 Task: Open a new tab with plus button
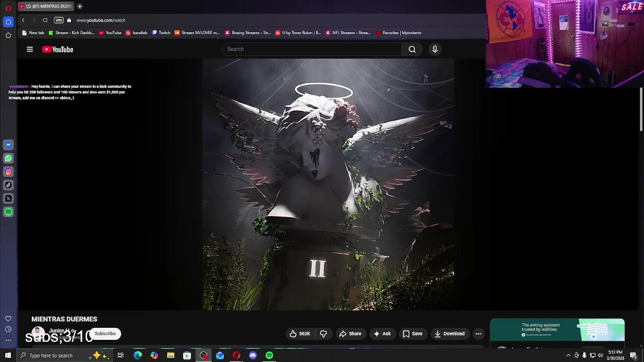79,7
